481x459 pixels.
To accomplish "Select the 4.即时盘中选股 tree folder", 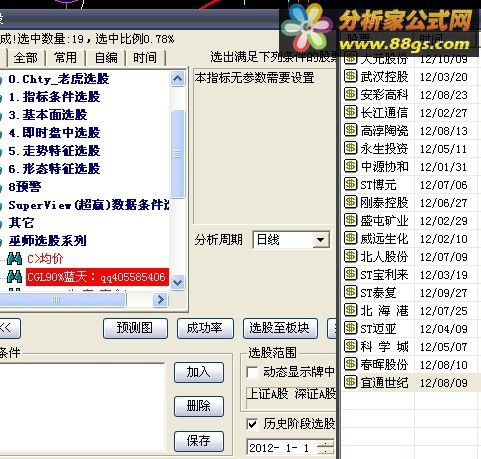I will pos(54,133).
